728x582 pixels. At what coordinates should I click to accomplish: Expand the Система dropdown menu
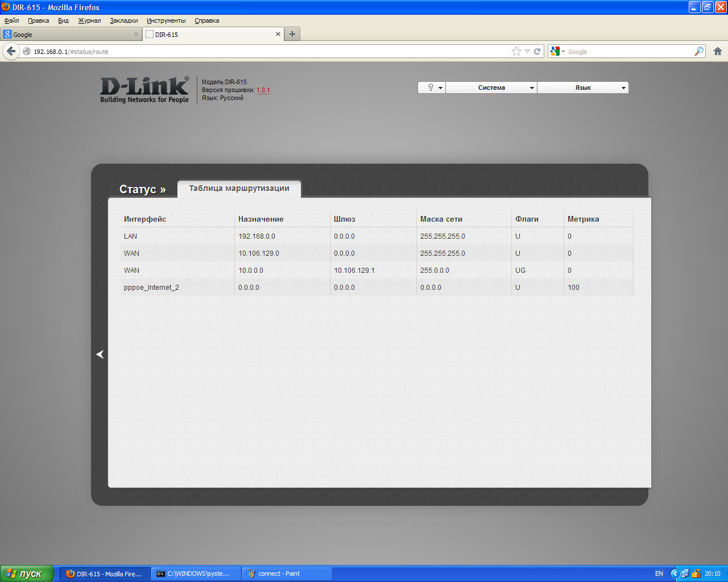point(491,88)
